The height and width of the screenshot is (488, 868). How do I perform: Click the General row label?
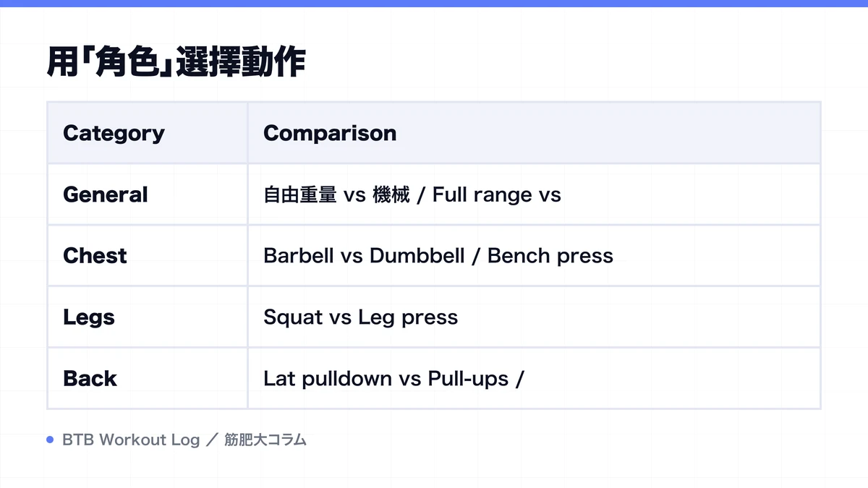106,194
